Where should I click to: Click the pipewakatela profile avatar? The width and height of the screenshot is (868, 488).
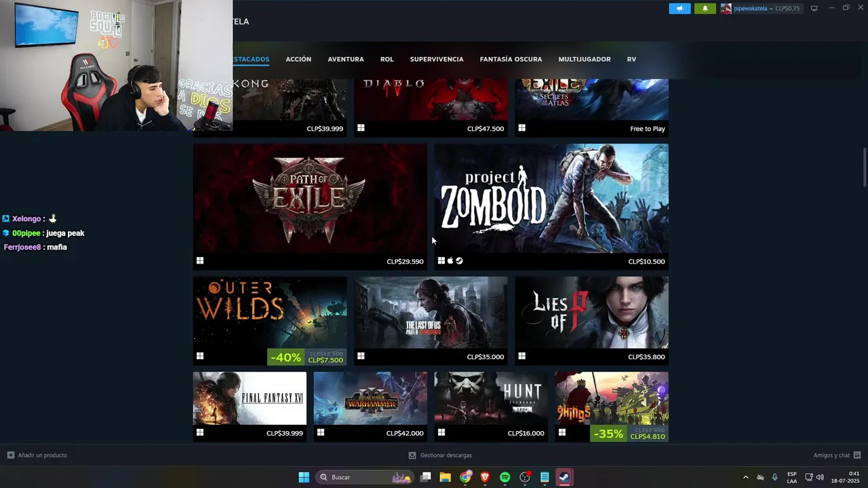pos(726,9)
